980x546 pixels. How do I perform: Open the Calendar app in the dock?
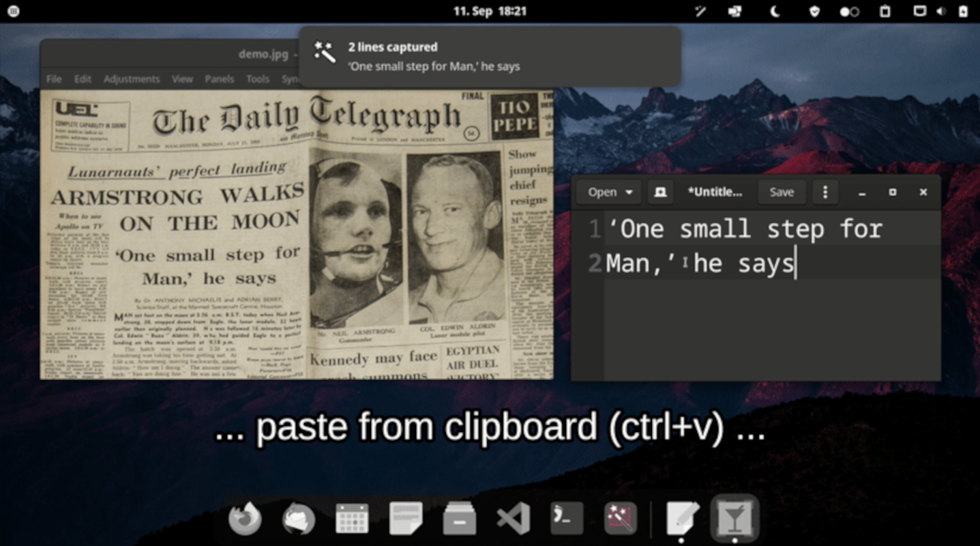tap(352, 519)
